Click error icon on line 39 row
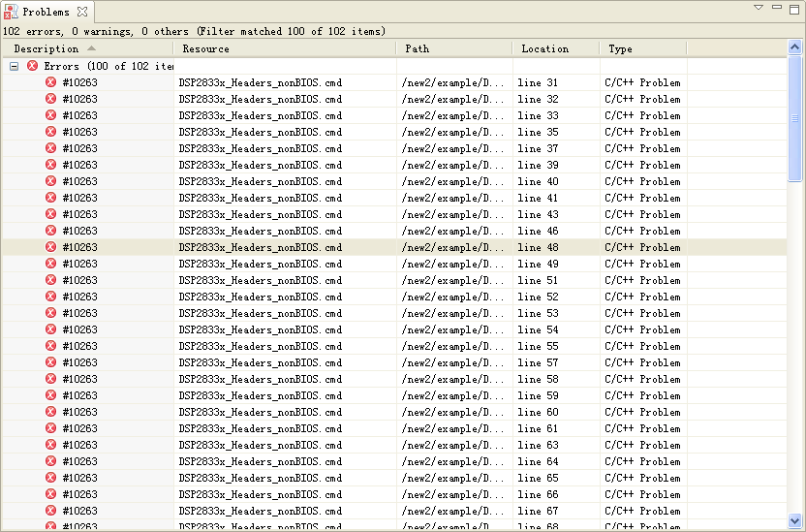Image resolution: width=806 pixels, height=532 pixels. [x=51, y=165]
